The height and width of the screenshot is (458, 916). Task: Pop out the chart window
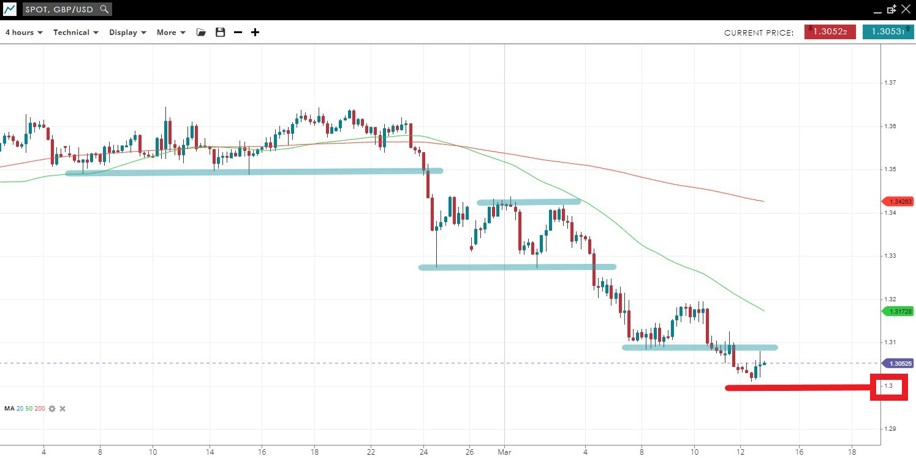coord(889,9)
